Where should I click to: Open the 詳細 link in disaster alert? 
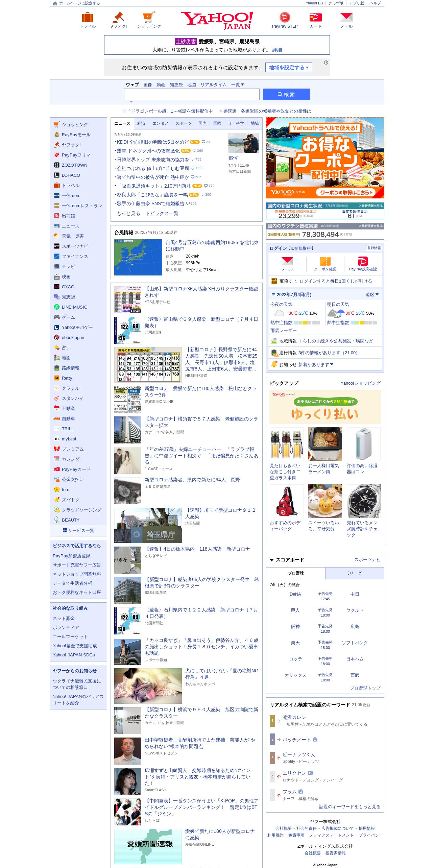coord(277,50)
